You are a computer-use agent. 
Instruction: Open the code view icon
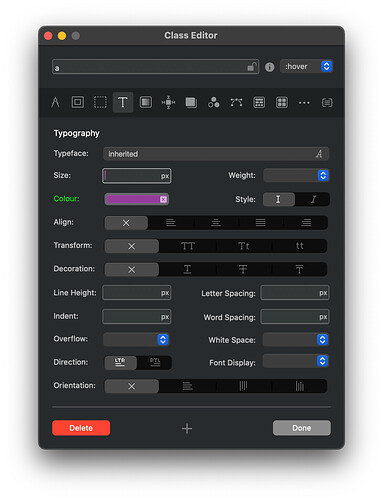327,103
